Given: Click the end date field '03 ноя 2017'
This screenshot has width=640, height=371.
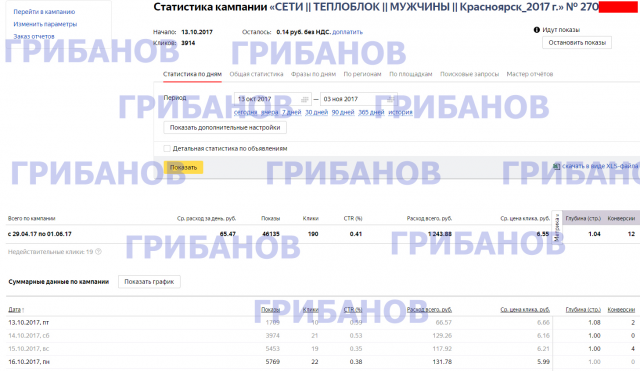Looking at the screenshot, I should point(359,99).
